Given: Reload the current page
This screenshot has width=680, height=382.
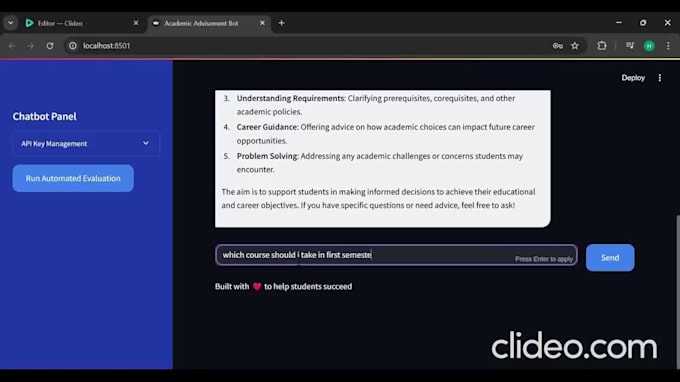Looking at the screenshot, I should click(x=50, y=46).
